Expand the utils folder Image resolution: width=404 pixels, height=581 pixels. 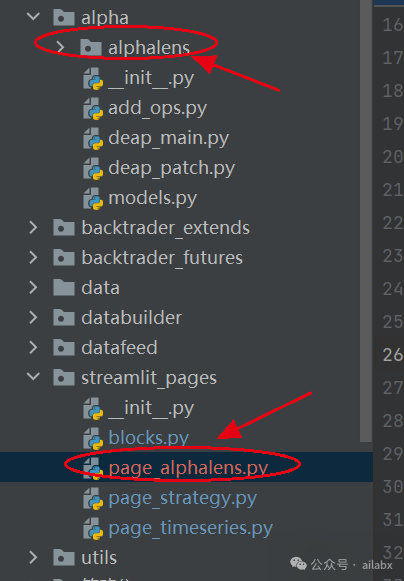[33, 557]
